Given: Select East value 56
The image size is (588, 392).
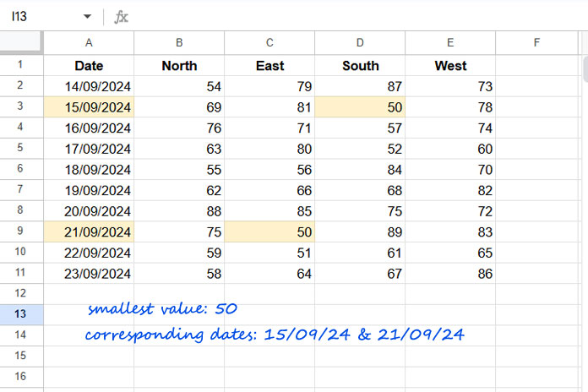Looking at the screenshot, I should [269, 170].
